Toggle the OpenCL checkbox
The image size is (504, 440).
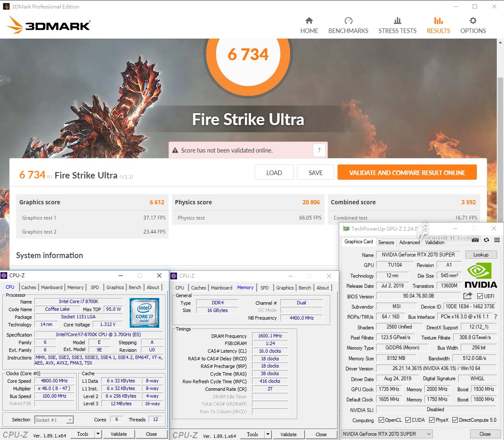[x=381, y=420]
